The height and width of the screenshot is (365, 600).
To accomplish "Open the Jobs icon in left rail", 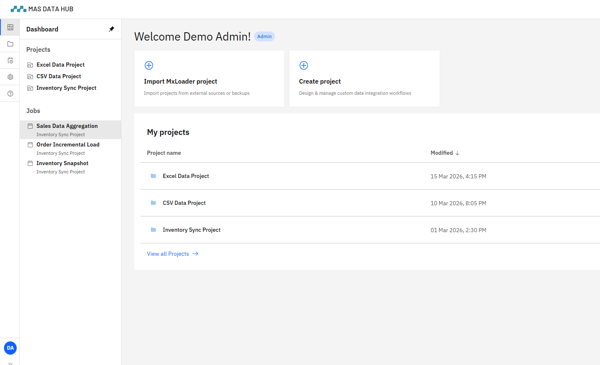I will click(x=10, y=60).
